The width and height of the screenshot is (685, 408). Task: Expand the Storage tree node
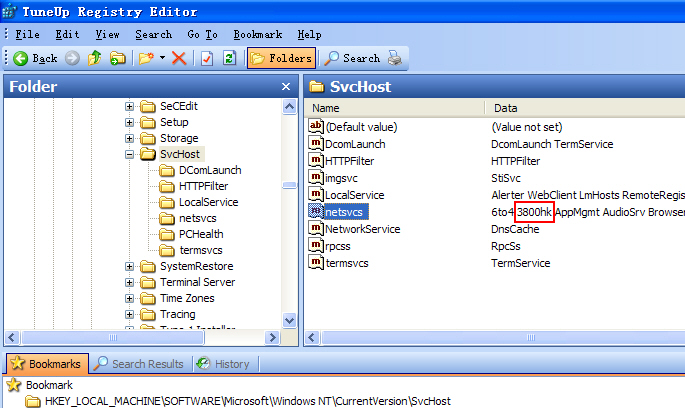[129, 138]
